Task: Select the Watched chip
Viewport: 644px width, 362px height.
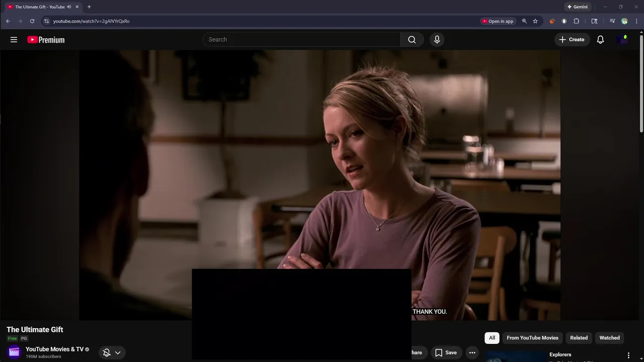Action: pos(609,338)
